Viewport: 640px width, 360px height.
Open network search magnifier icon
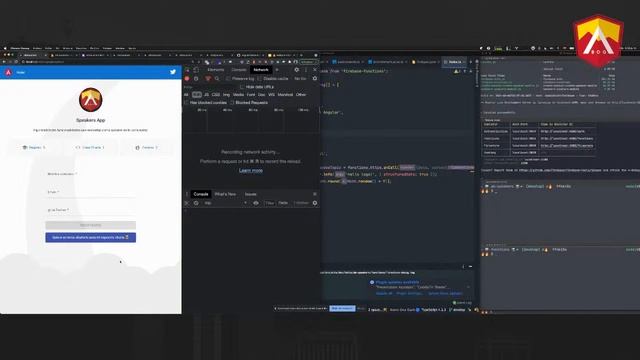[x=217, y=78]
